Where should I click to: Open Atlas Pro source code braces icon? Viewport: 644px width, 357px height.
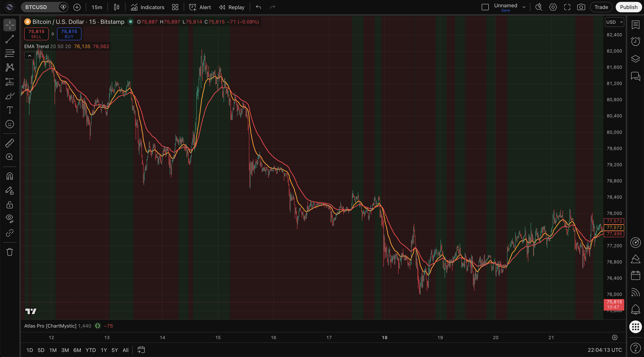[98, 326]
